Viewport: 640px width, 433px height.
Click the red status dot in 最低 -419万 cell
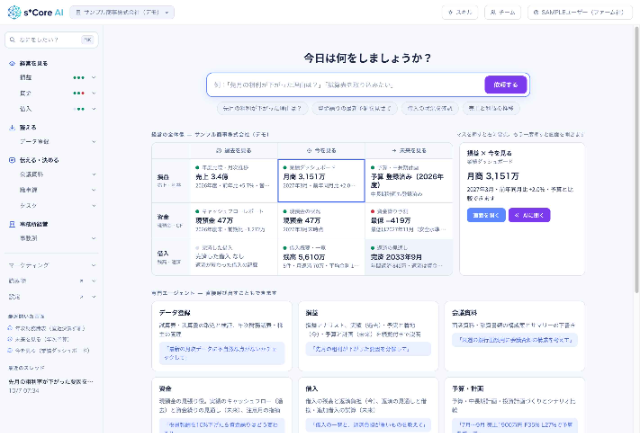pyautogui.click(x=373, y=211)
